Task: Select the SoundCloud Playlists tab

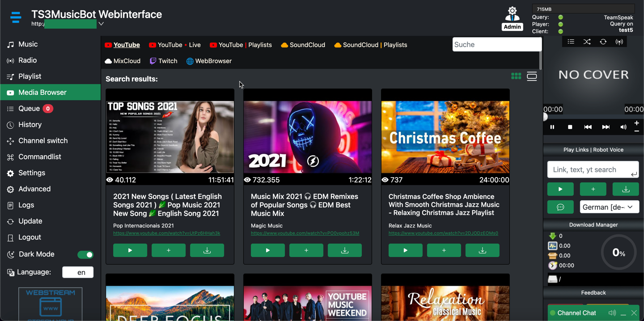Action: 370,45
